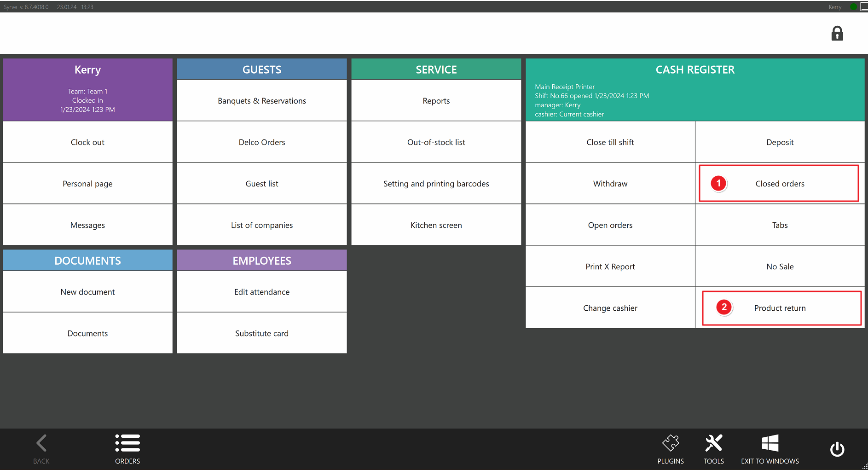Open Closed orders in Cash Register
Image resolution: width=868 pixels, height=470 pixels.
point(780,184)
